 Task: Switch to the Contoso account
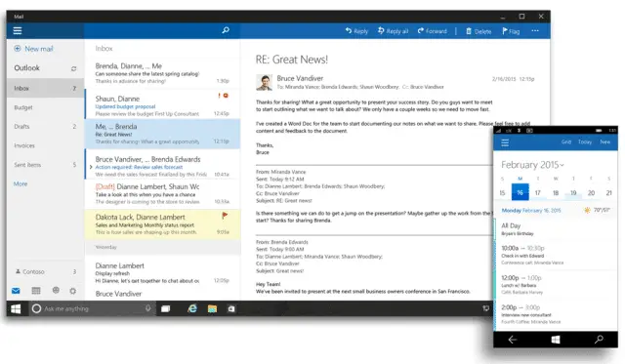[45, 271]
